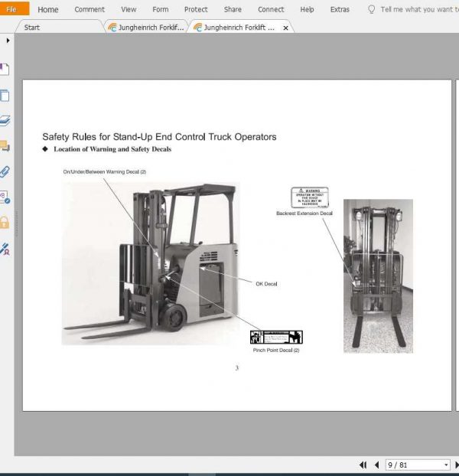Switch to the Start document tab

tap(59, 28)
